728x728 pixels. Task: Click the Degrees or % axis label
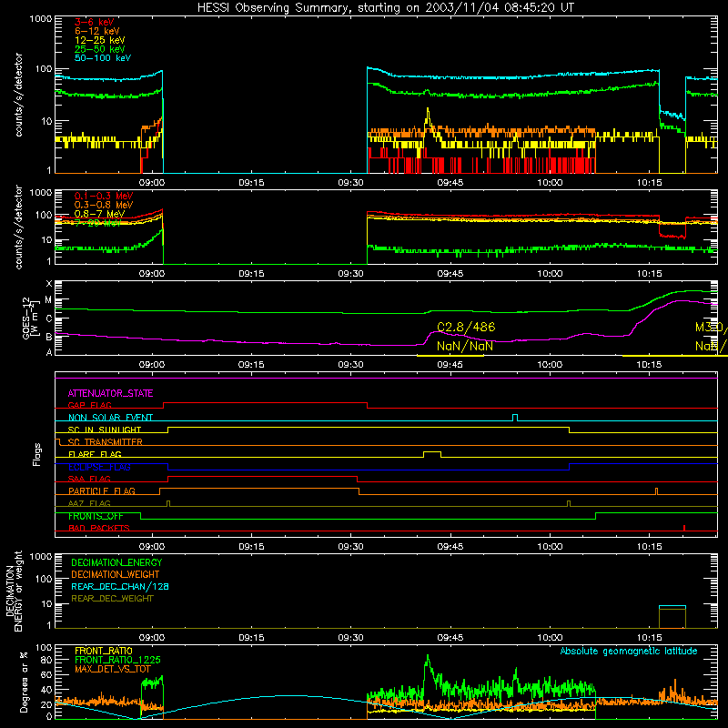click(25, 682)
